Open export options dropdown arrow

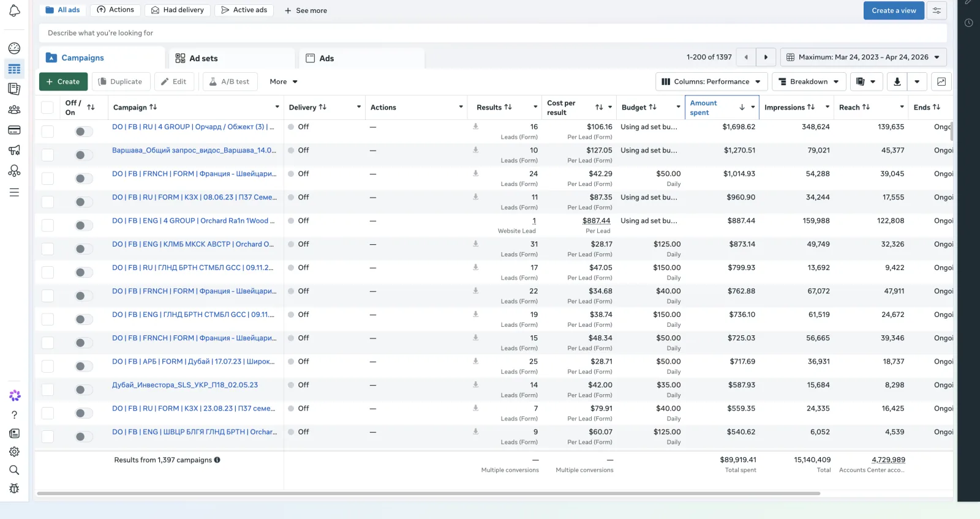pyautogui.click(x=917, y=81)
